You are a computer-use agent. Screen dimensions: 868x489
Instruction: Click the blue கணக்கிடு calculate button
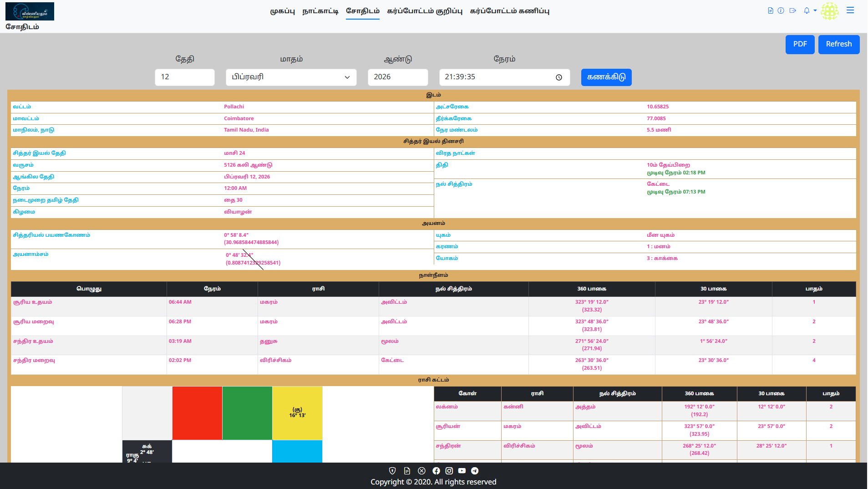point(606,77)
